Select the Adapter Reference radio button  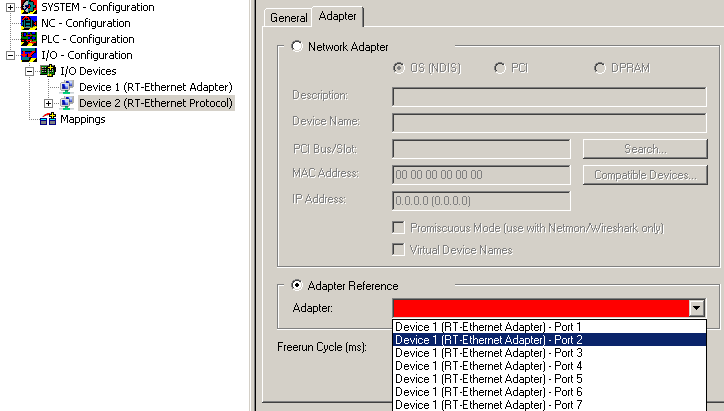point(297,285)
